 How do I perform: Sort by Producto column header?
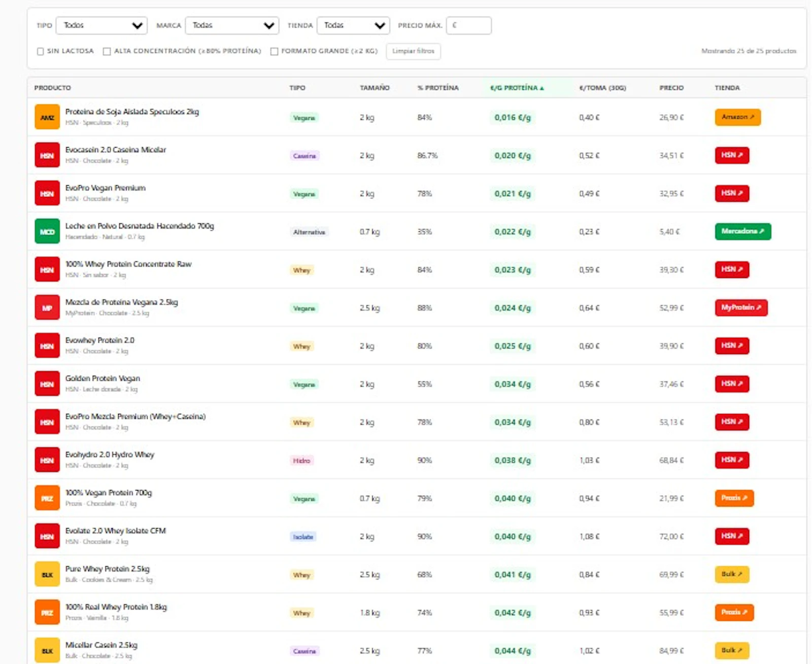pyautogui.click(x=53, y=88)
